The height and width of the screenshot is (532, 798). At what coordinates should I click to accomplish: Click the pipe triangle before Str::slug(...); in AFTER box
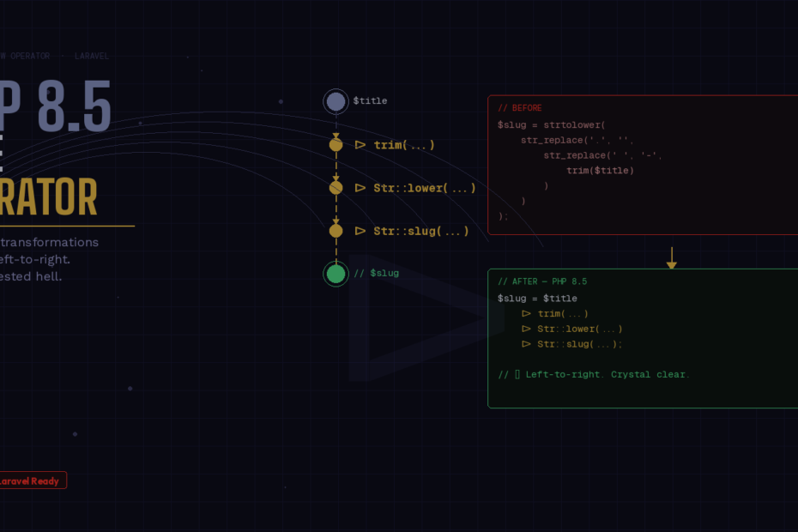pos(526,344)
